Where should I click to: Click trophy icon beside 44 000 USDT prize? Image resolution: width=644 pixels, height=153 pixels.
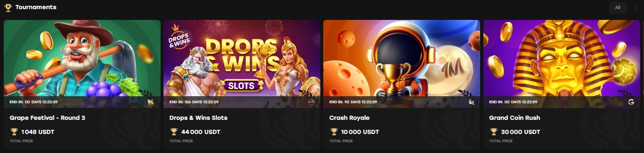[174, 132]
